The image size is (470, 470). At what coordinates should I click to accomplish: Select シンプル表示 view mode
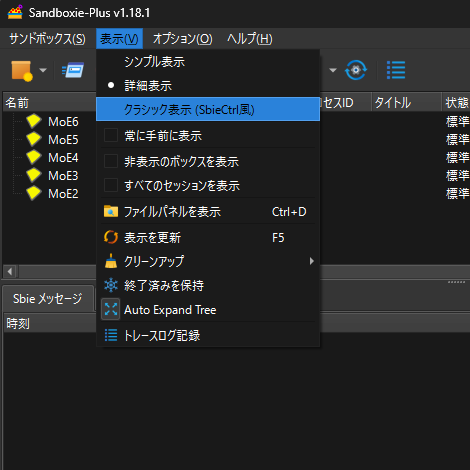tap(208, 62)
